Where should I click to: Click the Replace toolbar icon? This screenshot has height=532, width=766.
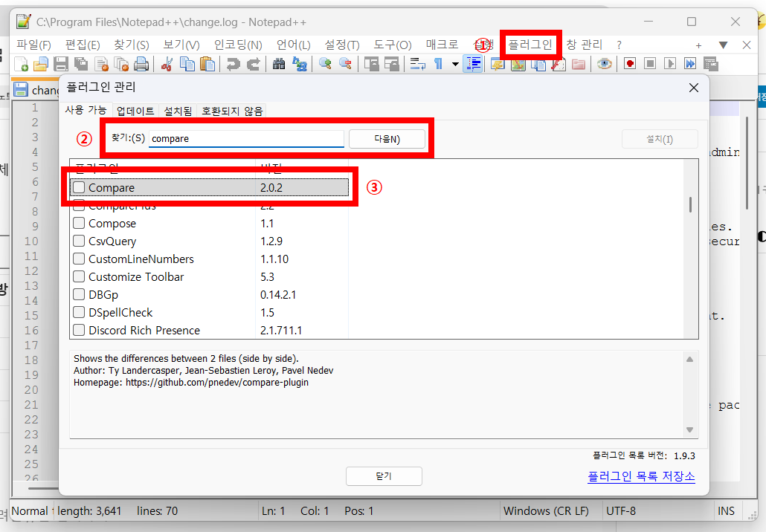(x=299, y=64)
